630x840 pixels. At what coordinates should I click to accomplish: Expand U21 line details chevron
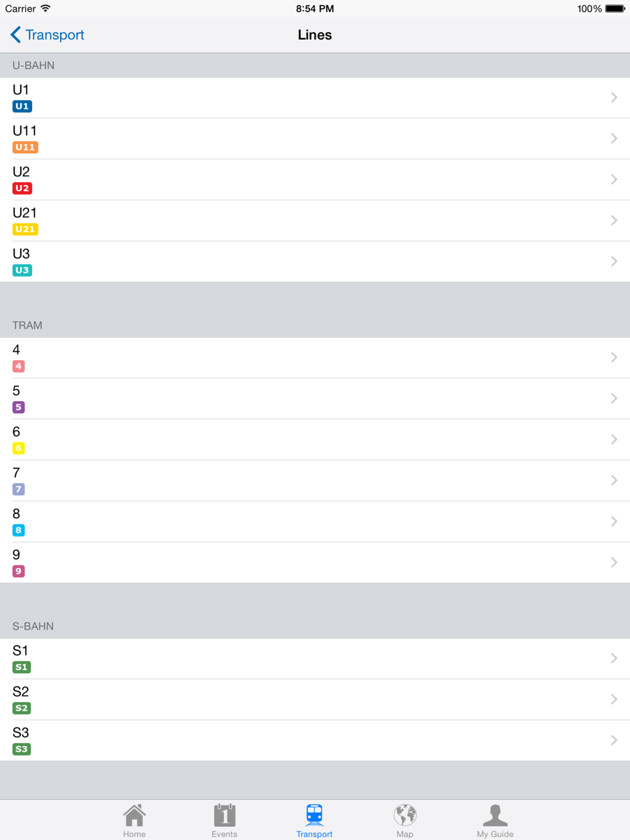[x=614, y=220]
